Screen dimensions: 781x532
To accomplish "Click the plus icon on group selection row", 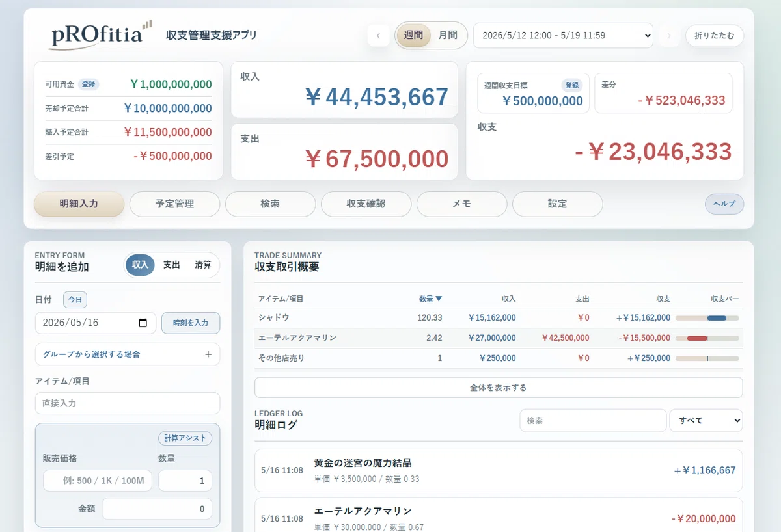I will coord(208,354).
